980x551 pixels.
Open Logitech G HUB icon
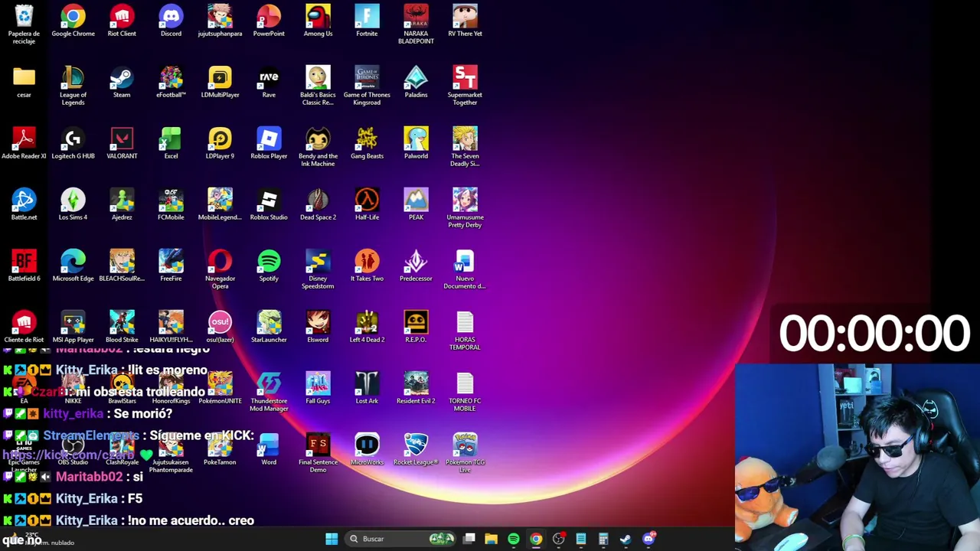[73, 143]
